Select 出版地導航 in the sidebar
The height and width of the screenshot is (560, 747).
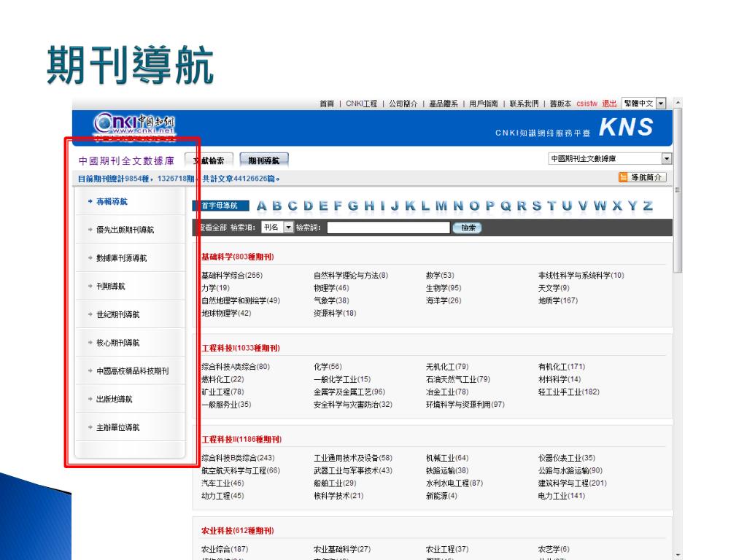pyautogui.click(x=115, y=399)
